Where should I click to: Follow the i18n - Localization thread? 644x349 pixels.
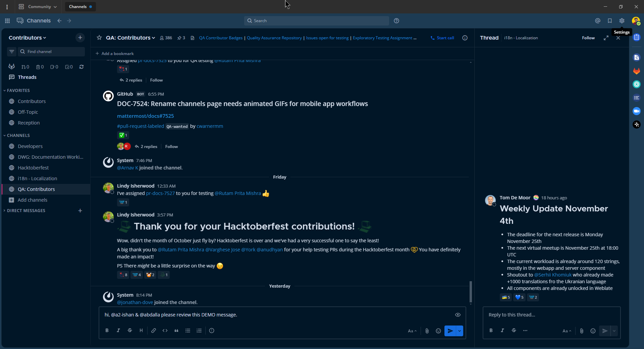click(588, 38)
